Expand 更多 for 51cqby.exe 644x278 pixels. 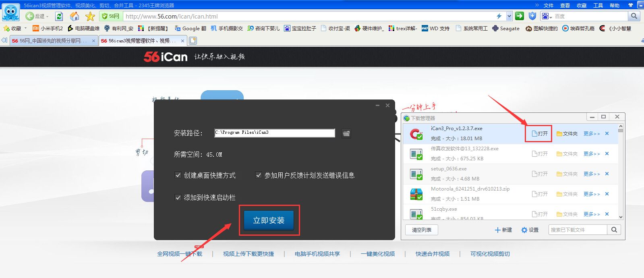point(592,214)
